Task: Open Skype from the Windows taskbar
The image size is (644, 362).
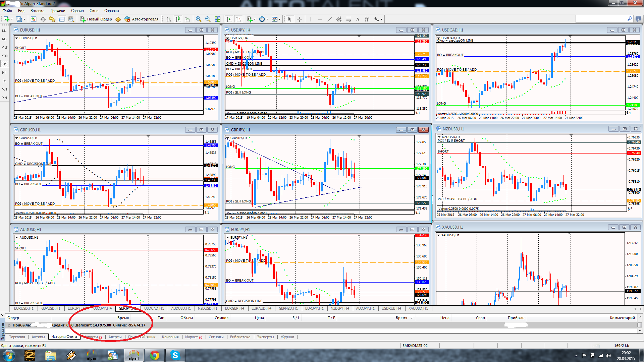Action: [175, 355]
